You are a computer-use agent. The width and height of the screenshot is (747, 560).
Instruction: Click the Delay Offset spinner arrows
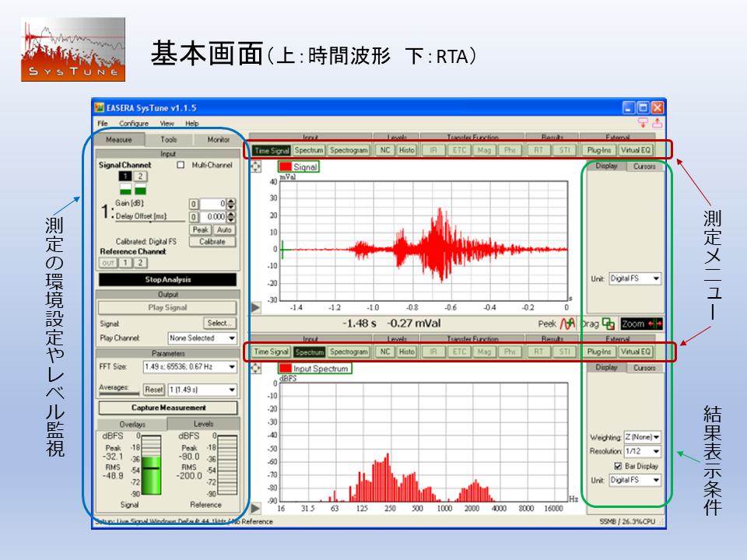231,217
